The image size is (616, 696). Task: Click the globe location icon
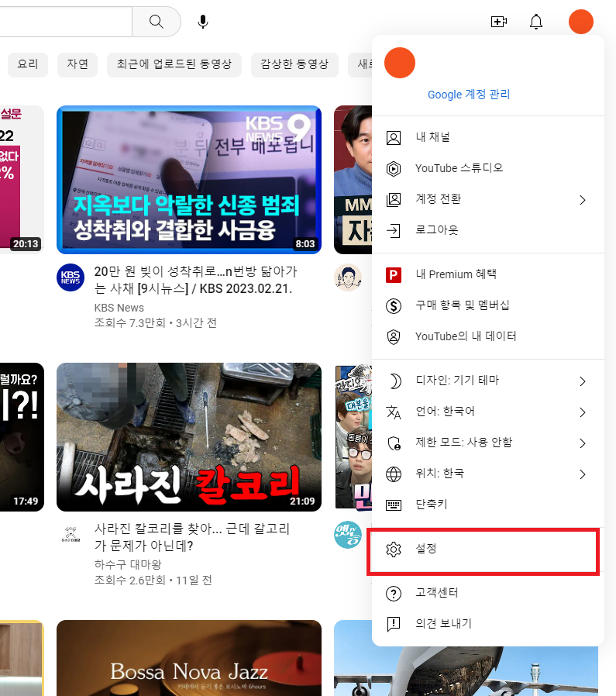click(x=393, y=474)
